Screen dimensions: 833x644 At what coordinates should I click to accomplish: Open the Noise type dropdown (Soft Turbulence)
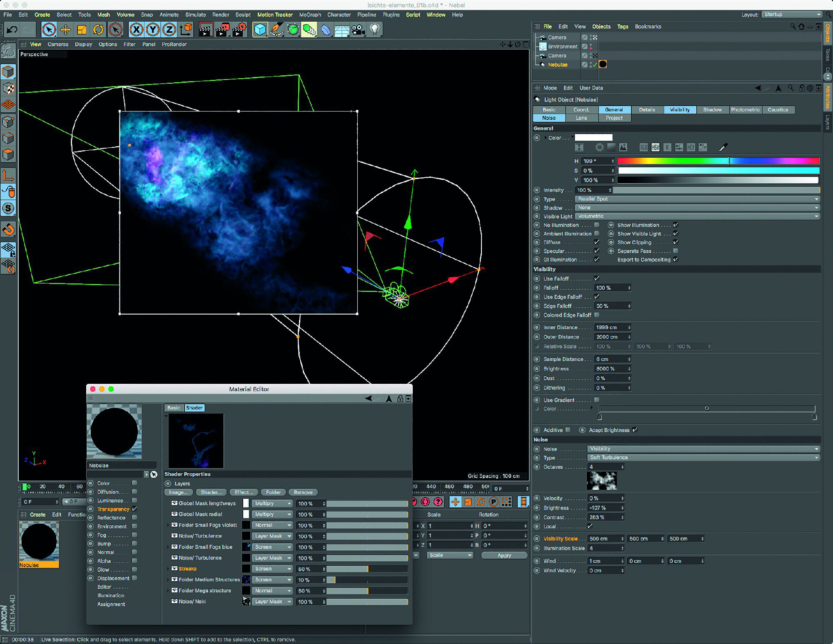pos(703,458)
